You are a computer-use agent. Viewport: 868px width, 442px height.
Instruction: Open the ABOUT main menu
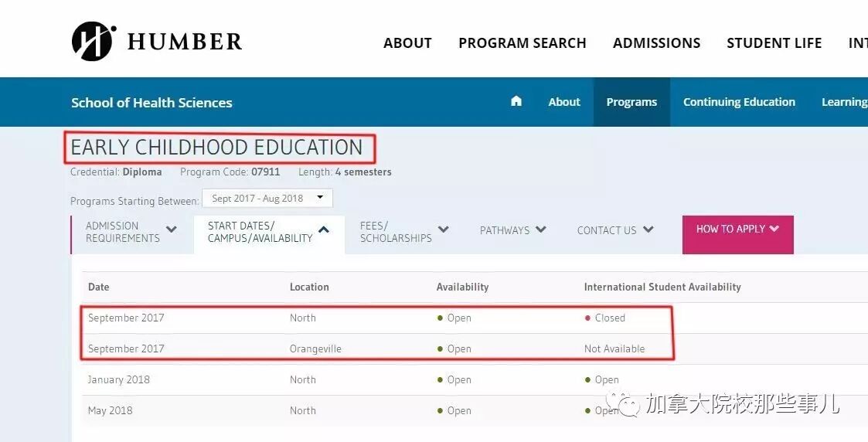click(407, 43)
